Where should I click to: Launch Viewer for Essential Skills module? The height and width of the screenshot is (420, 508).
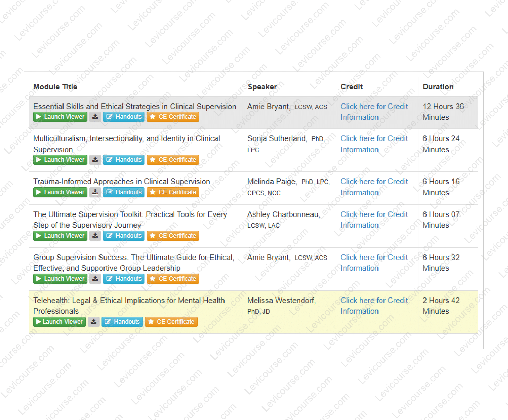point(60,117)
